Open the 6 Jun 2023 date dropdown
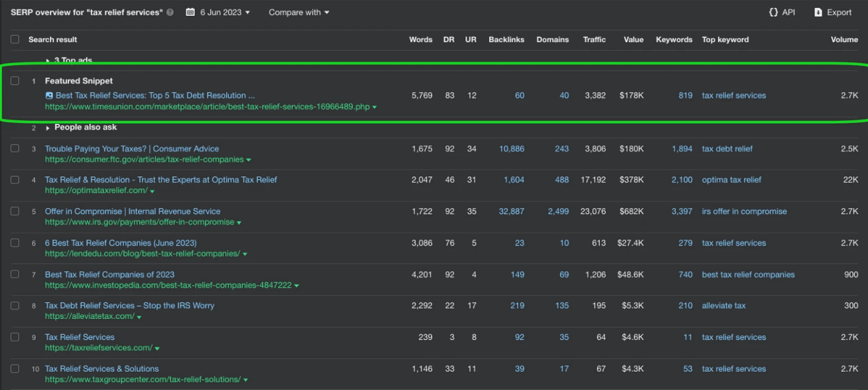The width and height of the screenshot is (868, 390). 225,12
